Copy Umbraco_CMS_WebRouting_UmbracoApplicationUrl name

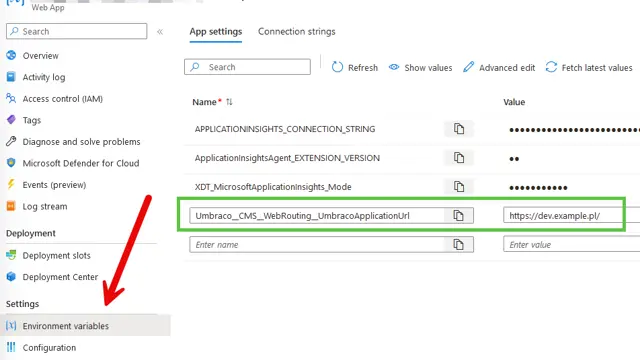coord(459,216)
